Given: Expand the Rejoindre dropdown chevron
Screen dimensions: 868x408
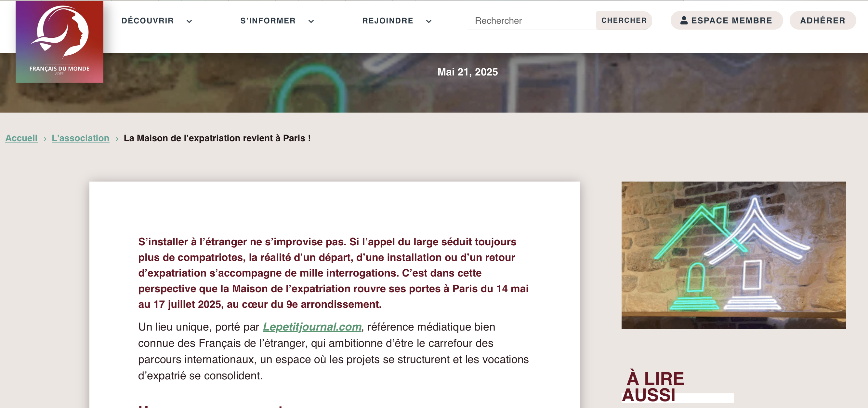Looking at the screenshot, I should point(428,21).
